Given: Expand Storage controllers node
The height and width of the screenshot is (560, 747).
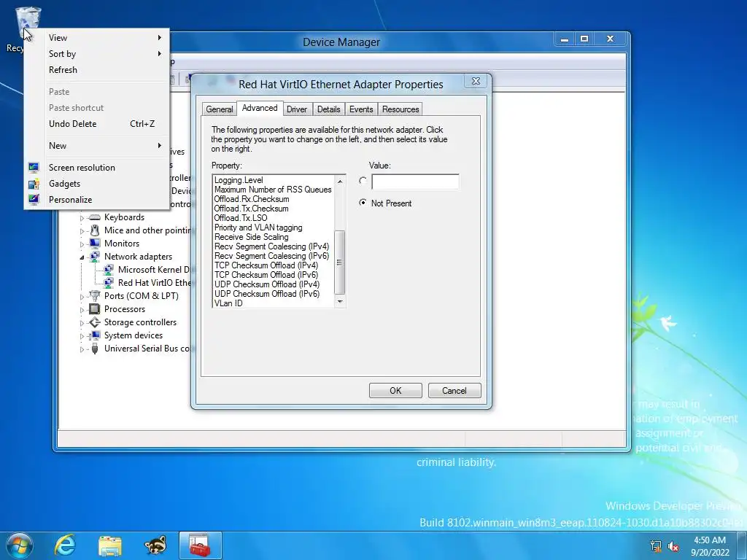Looking at the screenshot, I should coord(82,323).
